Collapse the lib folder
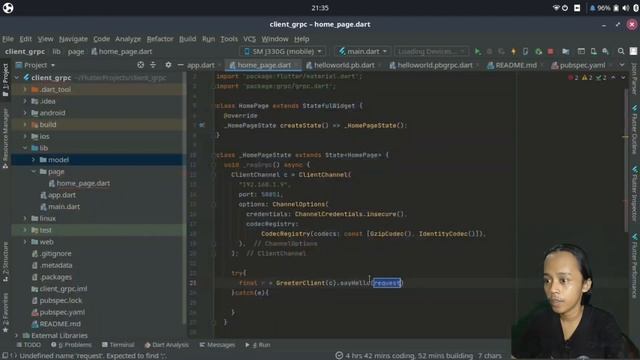 coord(25,148)
